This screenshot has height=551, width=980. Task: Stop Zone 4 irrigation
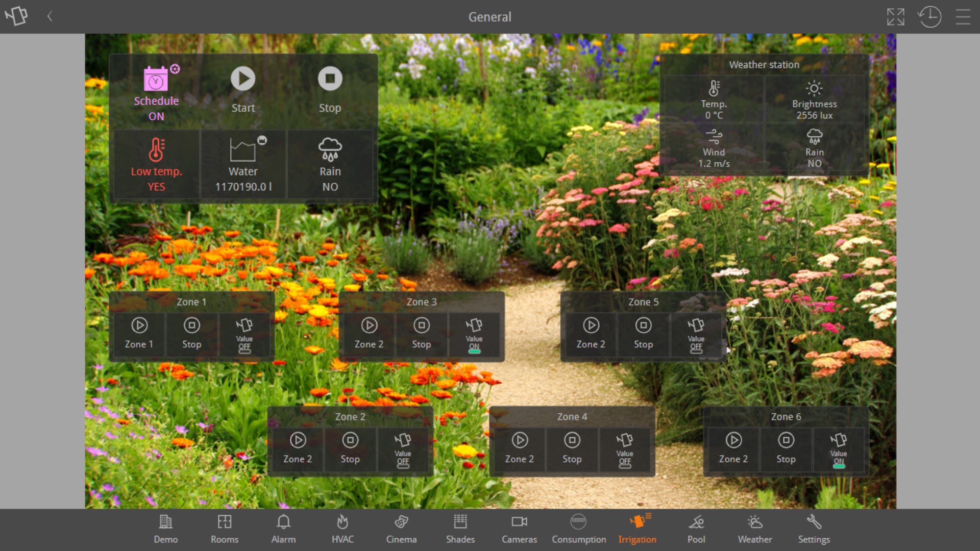572,440
